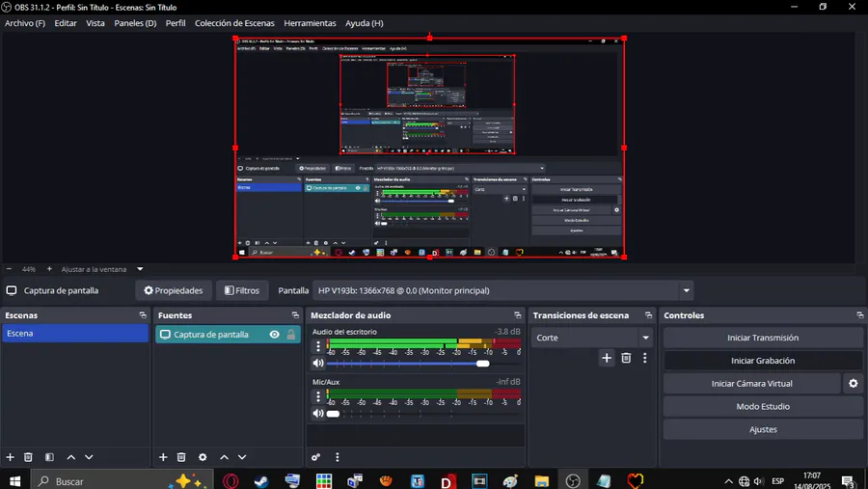Image resolution: width=868 pixels, height=489 pixels.
Task: Pop out the Escenas panel
Action: (143, 315)
